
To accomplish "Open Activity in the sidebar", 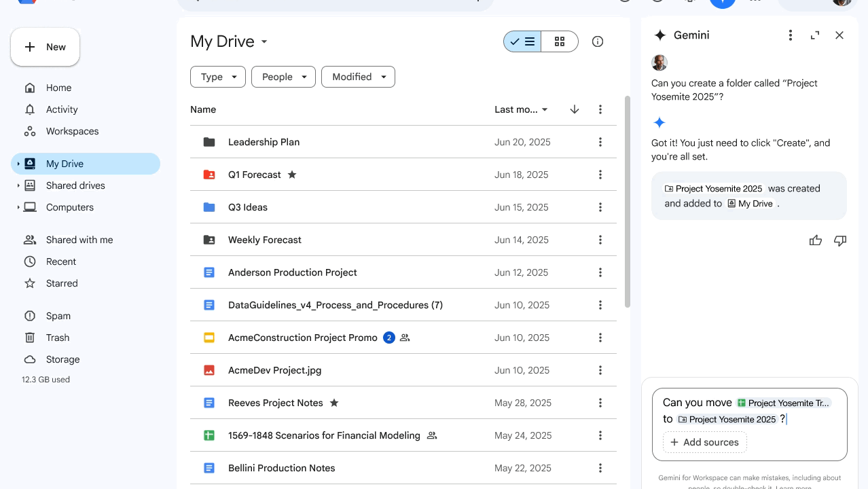I will [62, 109].
